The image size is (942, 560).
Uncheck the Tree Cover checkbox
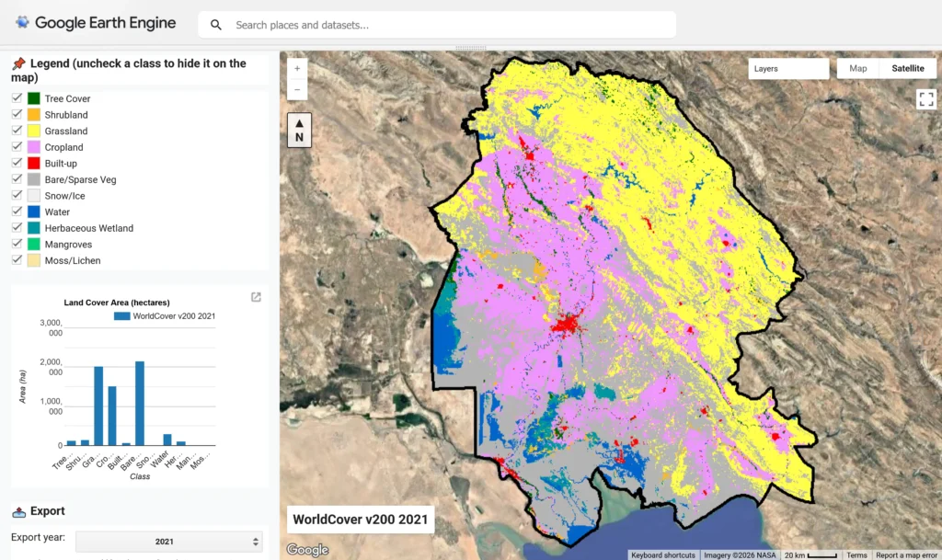click(x=17, y=97)
